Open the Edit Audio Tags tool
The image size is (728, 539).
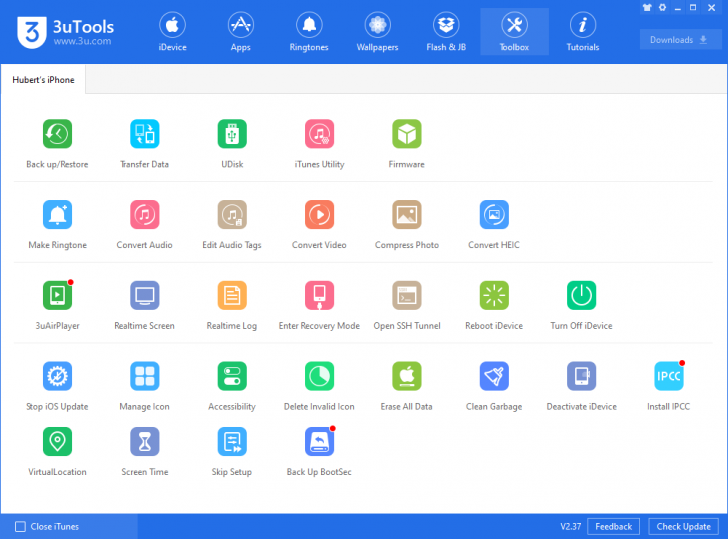(232, 214)
